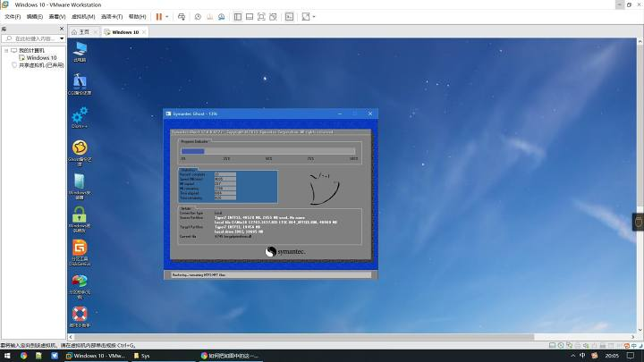Collapse the My Computer tree node
Image resolution: width=644 pixels, height=362 pixels.
click(6, 50)
